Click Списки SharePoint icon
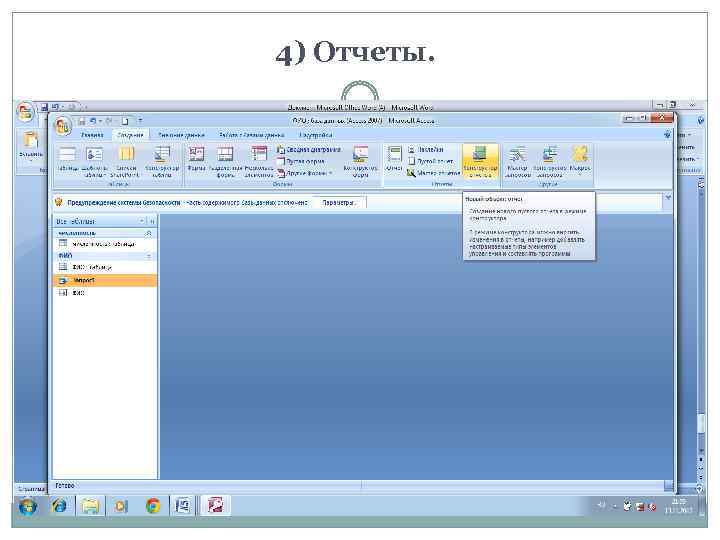720x540 pixels. (x=125, y=161)
